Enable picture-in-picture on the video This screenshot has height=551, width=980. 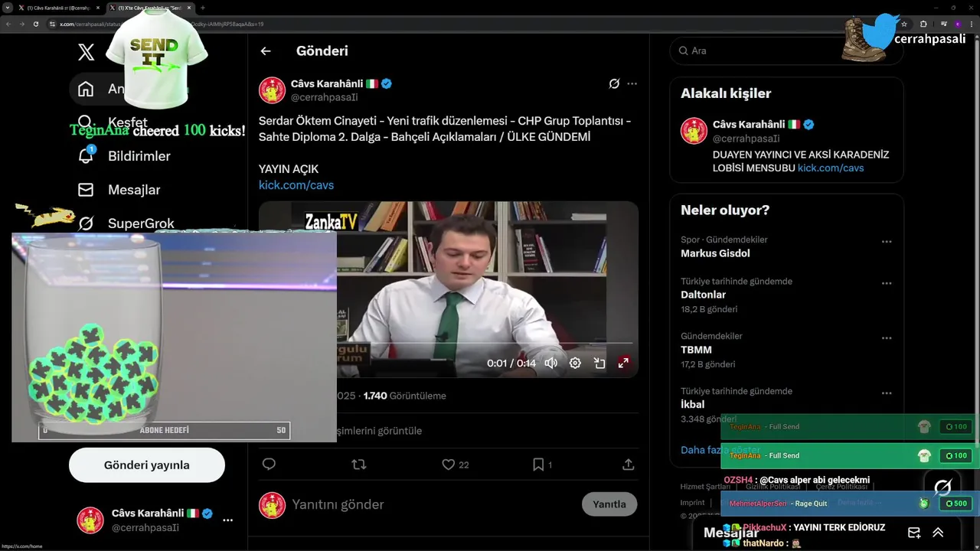(599, 363)
